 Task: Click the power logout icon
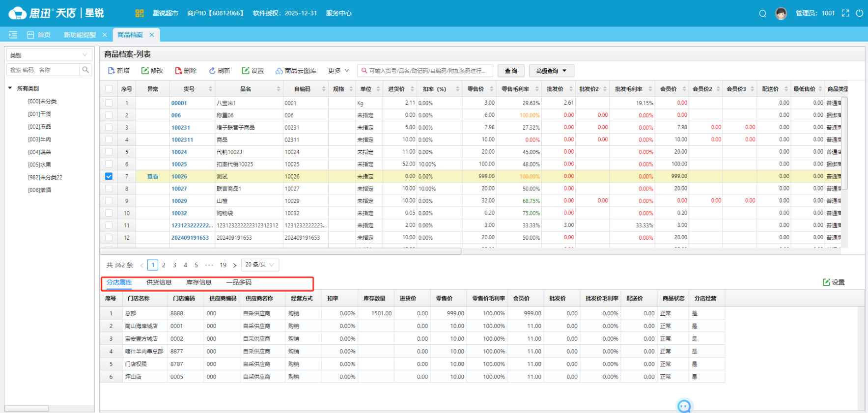[859, 13]
